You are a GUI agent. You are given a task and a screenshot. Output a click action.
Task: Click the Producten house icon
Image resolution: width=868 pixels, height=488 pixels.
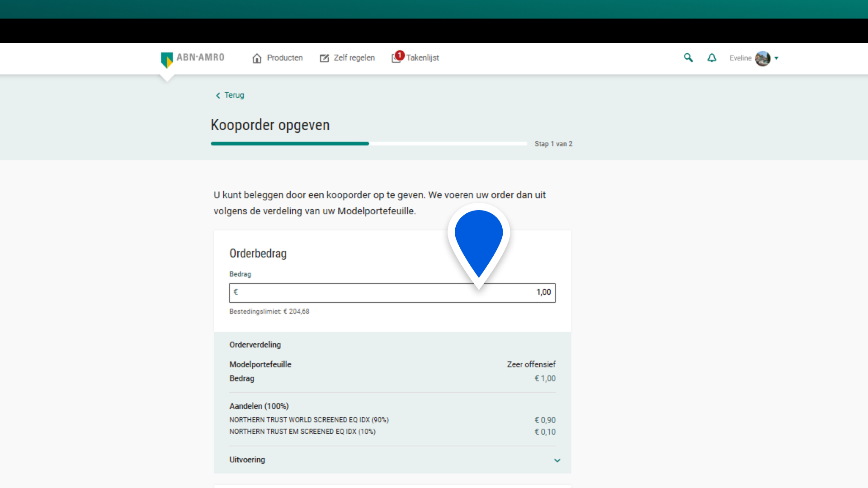(x=257, y=58)
